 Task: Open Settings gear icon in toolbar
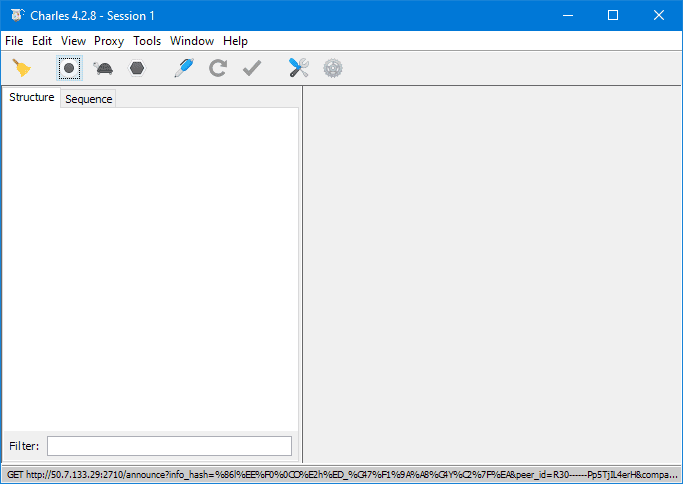pos(333,68)
